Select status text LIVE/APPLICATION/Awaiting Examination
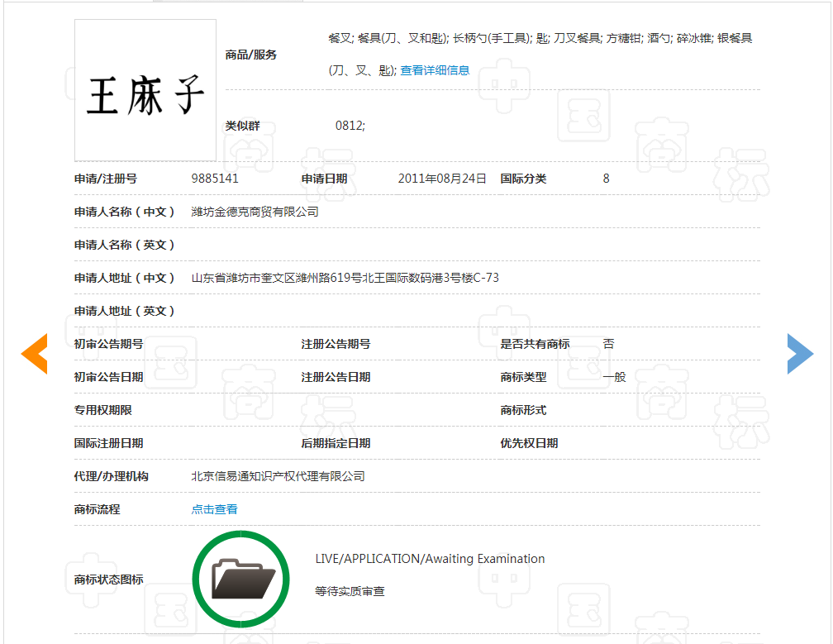This screenshot has width=833, height=644. point(430,559)
